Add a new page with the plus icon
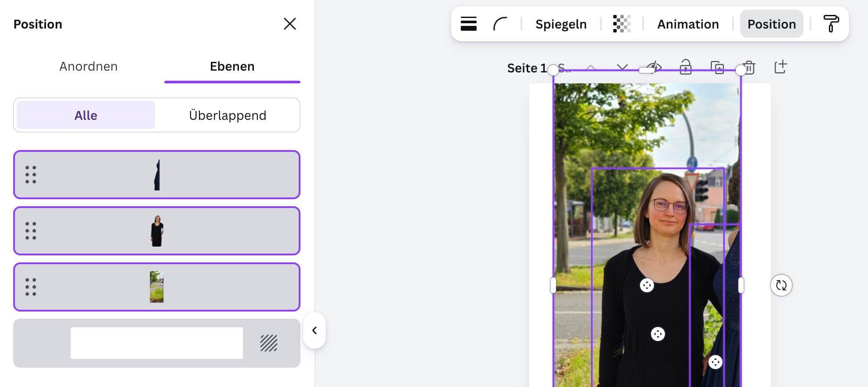Screen dimensions: 868x387 pos(780,67)
